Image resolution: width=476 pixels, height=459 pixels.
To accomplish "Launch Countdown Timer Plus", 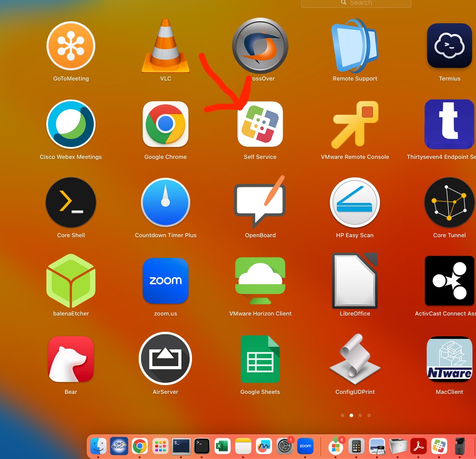I will (166, 202).
